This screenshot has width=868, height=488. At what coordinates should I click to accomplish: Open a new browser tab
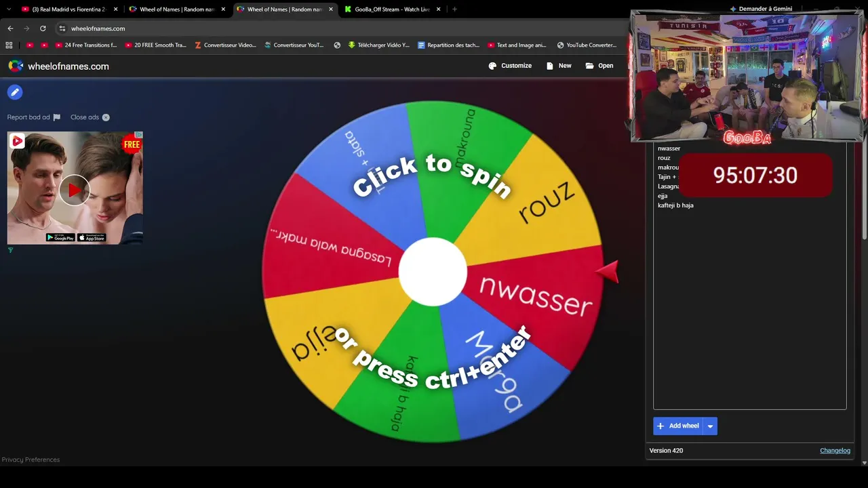(x=454, y=9)
